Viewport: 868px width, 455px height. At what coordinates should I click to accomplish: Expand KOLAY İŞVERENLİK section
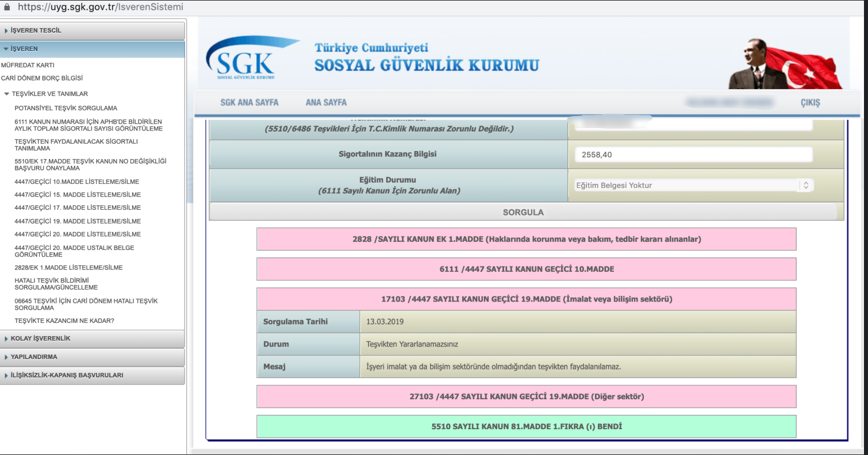coord(93,338)
